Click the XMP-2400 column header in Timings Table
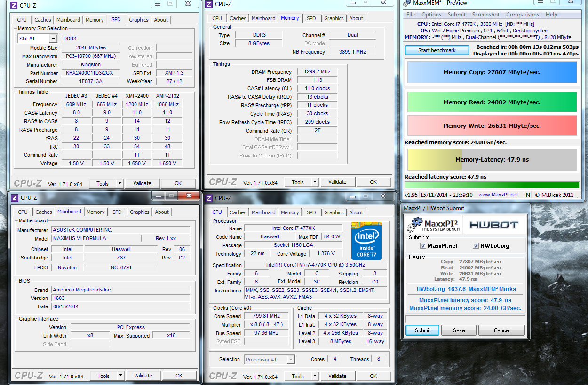This screenshot has height=385, width=588. point(137,96)
